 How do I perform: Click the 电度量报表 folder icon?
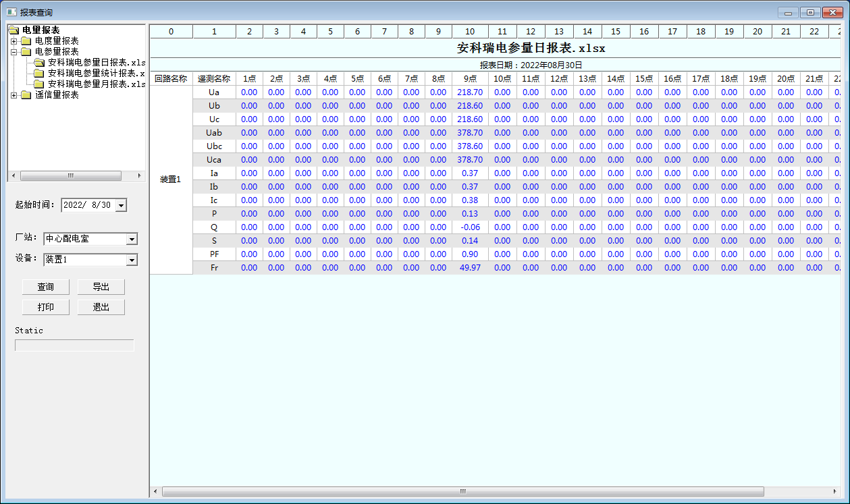click(x=26, y=41)
